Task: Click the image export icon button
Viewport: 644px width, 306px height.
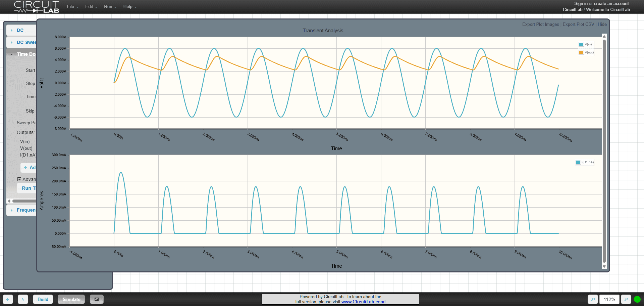Action: (x=97, y=299)
